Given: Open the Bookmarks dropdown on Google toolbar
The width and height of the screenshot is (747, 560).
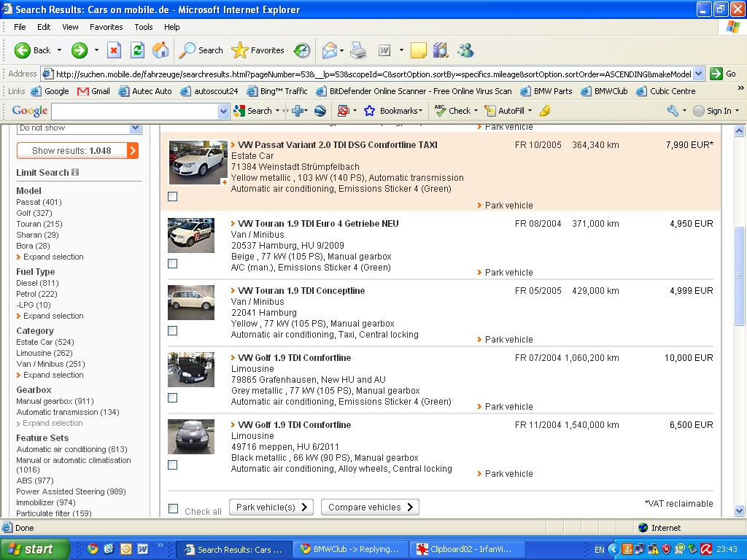Looking at the screenshot, I should [420, 111].
